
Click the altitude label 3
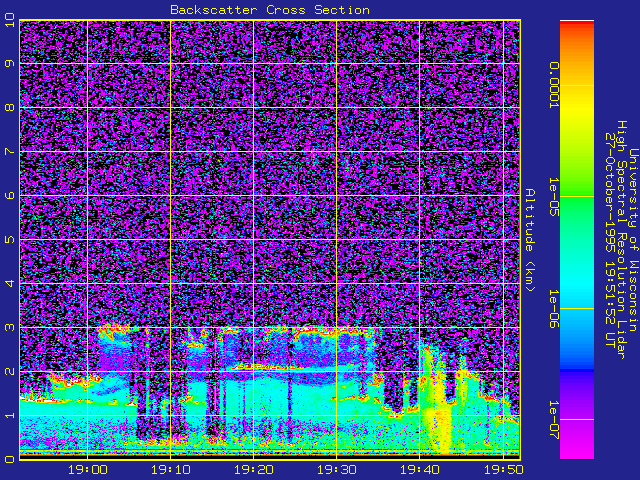pos(10,327)
